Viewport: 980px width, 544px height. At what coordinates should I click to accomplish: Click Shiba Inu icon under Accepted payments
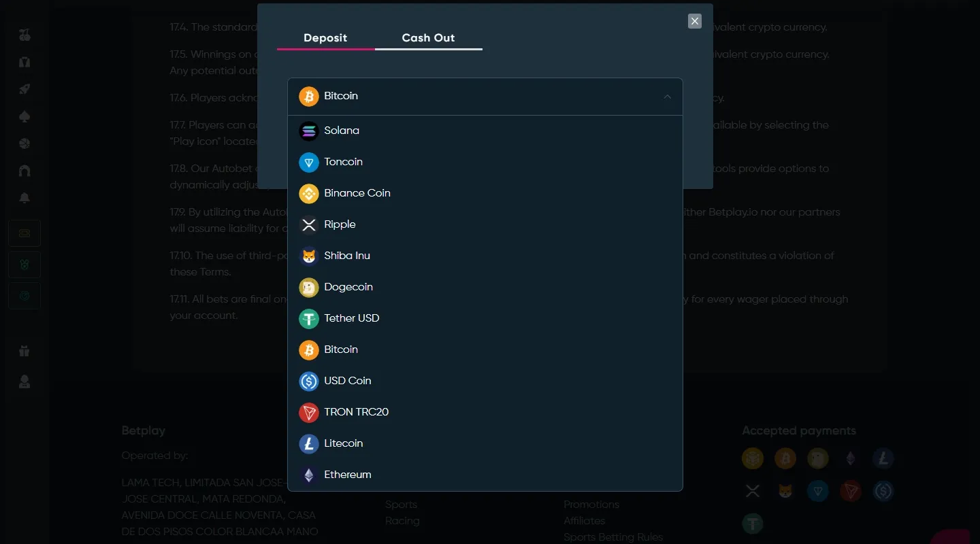coord(785,491)
